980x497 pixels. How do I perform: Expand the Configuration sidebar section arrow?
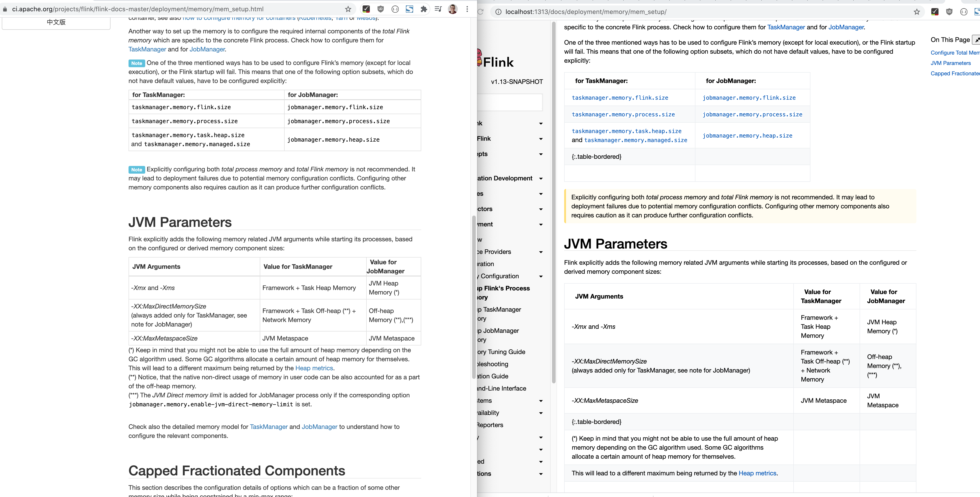541,276
